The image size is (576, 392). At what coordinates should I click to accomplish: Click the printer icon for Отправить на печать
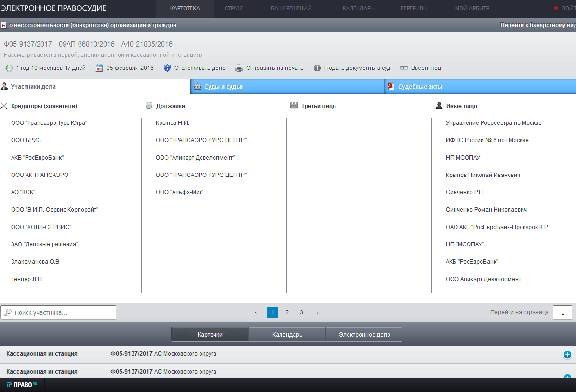coord(239,68)
